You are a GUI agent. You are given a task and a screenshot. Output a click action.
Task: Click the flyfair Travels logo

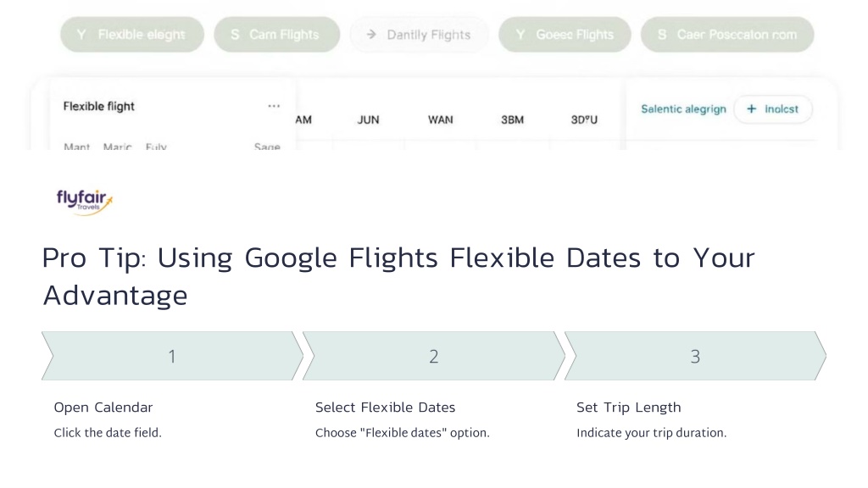[85, 202]
